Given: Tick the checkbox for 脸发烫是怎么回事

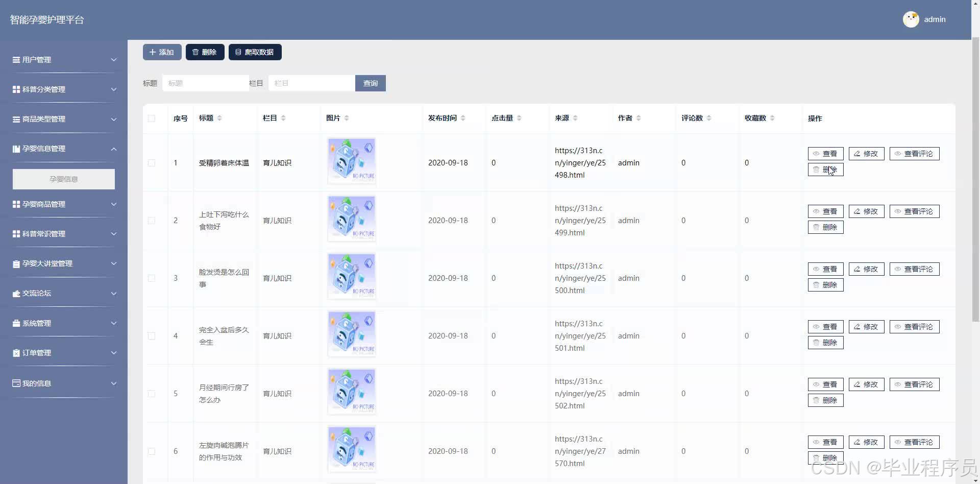Looking at the screenshot, I should (152, 278).
